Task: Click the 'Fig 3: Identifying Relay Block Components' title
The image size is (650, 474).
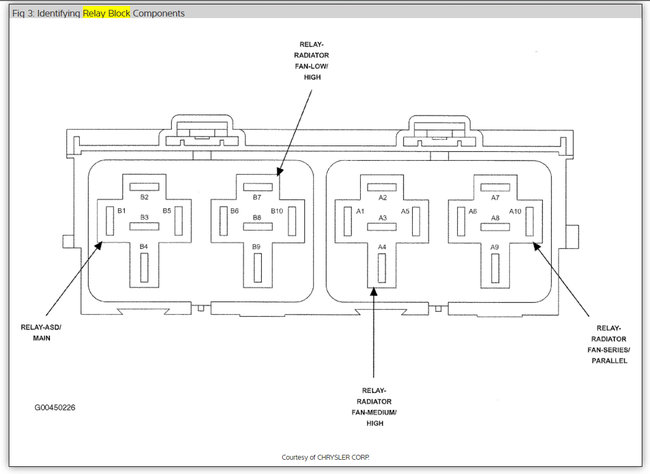Action: point(98,13)
